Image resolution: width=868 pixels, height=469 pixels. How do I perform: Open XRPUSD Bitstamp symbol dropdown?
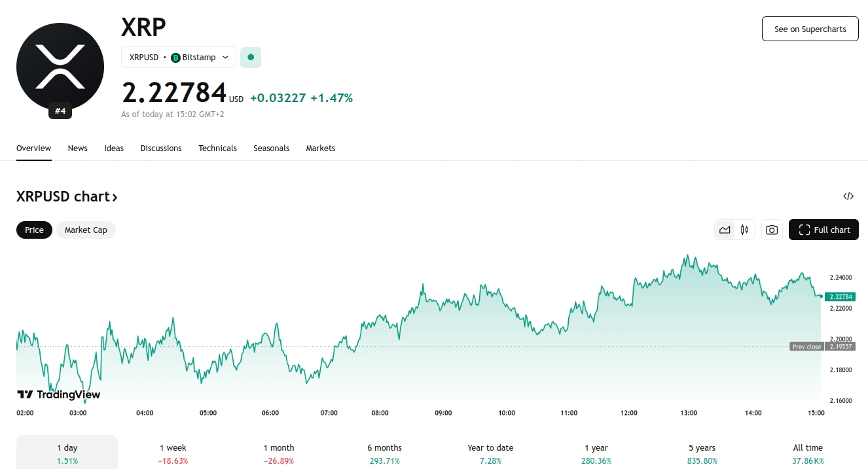point(179,58)
